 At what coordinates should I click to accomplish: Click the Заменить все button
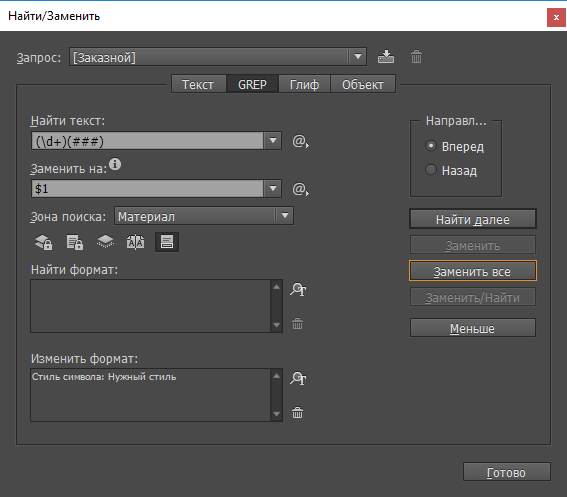(473, 271)
